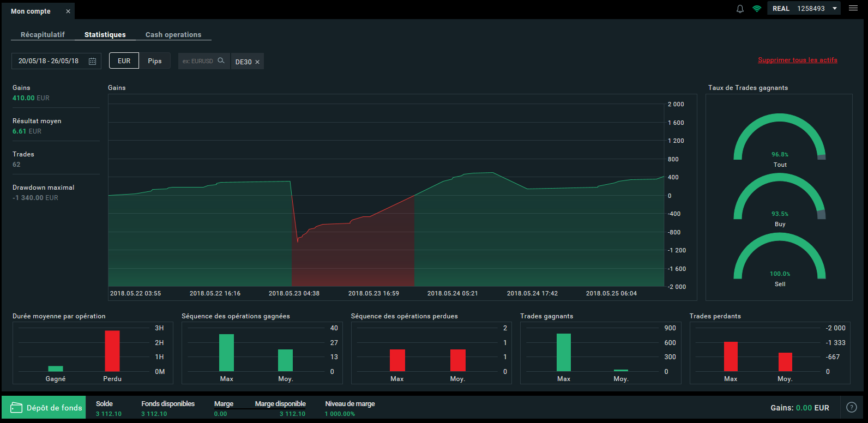This screenshot has height=423, width=868.
Task: Click Supprimer tous les actifs link
Action: click(x=797, y=60)
